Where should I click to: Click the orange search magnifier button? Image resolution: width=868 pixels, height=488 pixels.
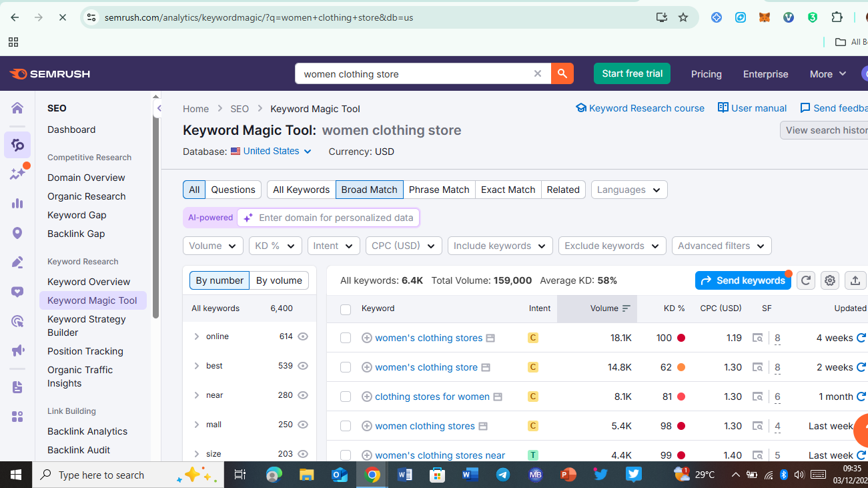(x=562, y=73)
